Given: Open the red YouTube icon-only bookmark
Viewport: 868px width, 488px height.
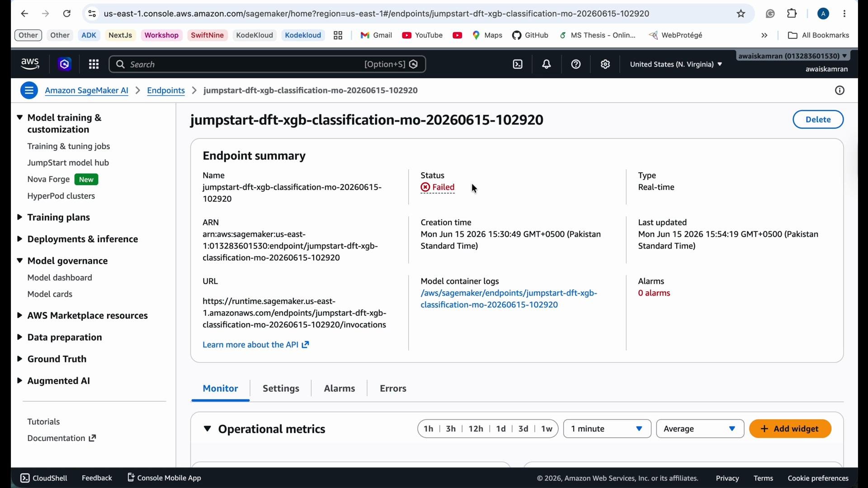Looking at the screenshot, I should tap(458, 35).
